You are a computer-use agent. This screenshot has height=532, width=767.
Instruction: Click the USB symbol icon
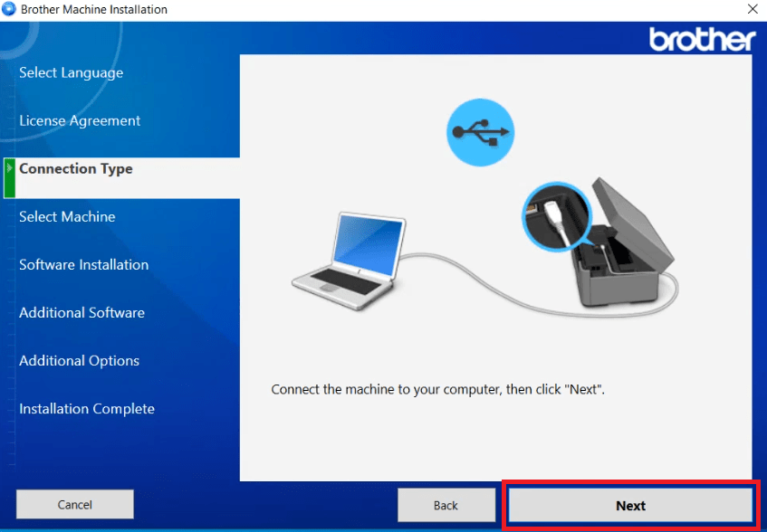coord(480,132)
